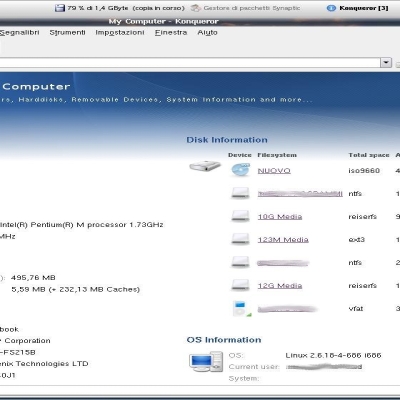Click the reiserfs text in 12G Media row
Screen dimensions: 400x400
click(x=363, y=286)
